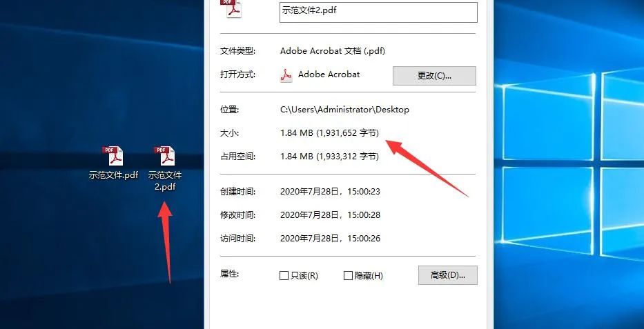Viewport: 644px width, 329px height.
Task: Click the Adobe Acrobat program name text
Action: [x=329, y=74]
